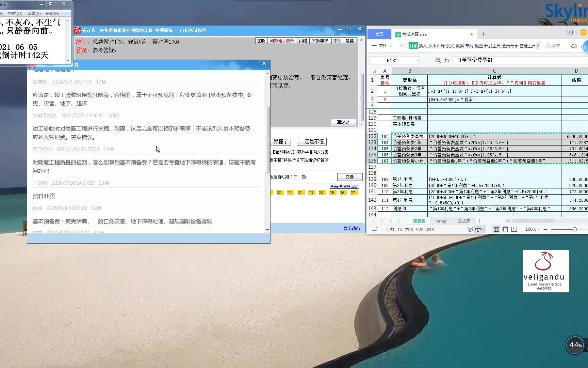The image size is (588, 368).
Task: Click the 隐藏 toolbar button
Action: pos(349,41)
